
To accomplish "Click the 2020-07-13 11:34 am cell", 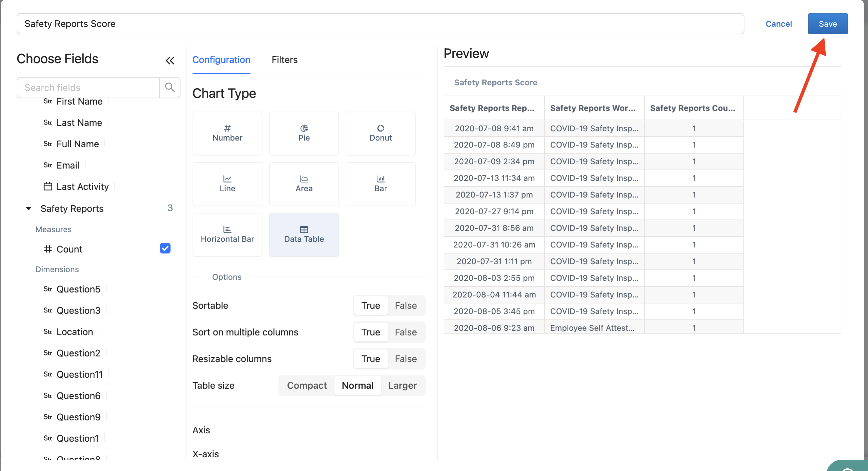I will click(x=494, y=178).
